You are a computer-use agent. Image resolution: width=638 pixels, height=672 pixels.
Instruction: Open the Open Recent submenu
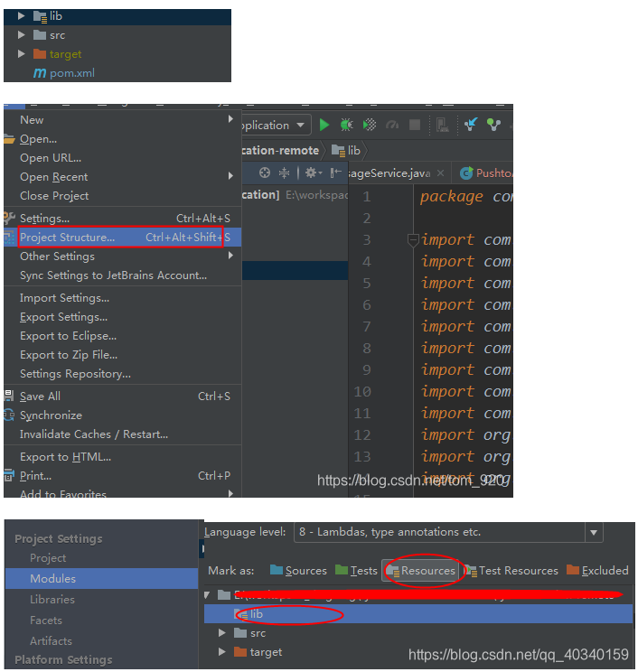(x=123, y=176)
